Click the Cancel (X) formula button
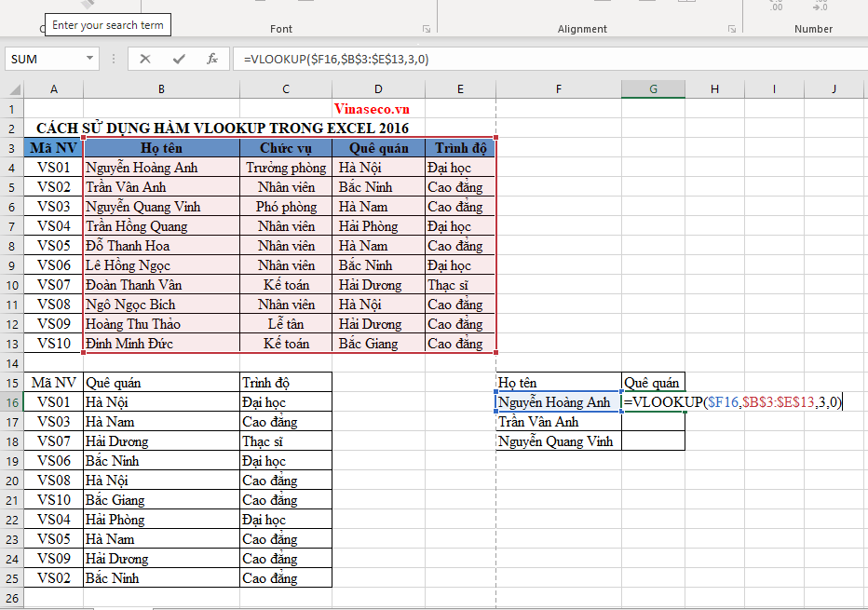Screen dimensions: 868x610 coord(145,59)
